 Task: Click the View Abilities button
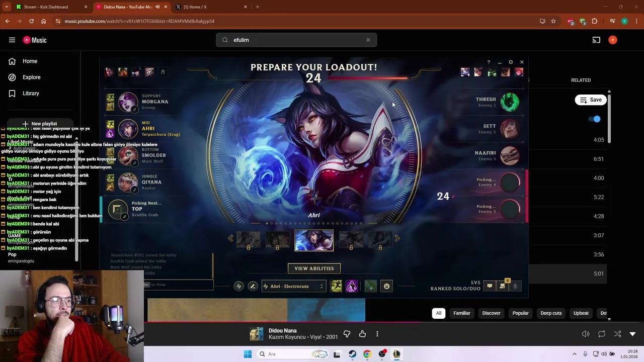[314, 268]
